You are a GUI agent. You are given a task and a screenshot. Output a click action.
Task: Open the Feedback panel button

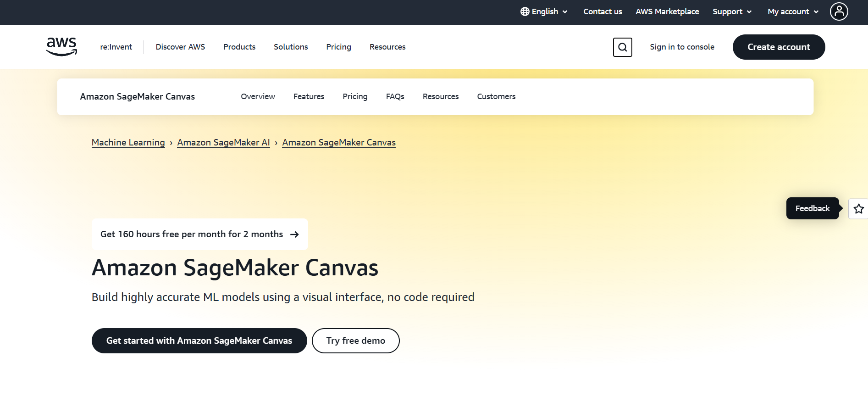(x=812, y=208)
